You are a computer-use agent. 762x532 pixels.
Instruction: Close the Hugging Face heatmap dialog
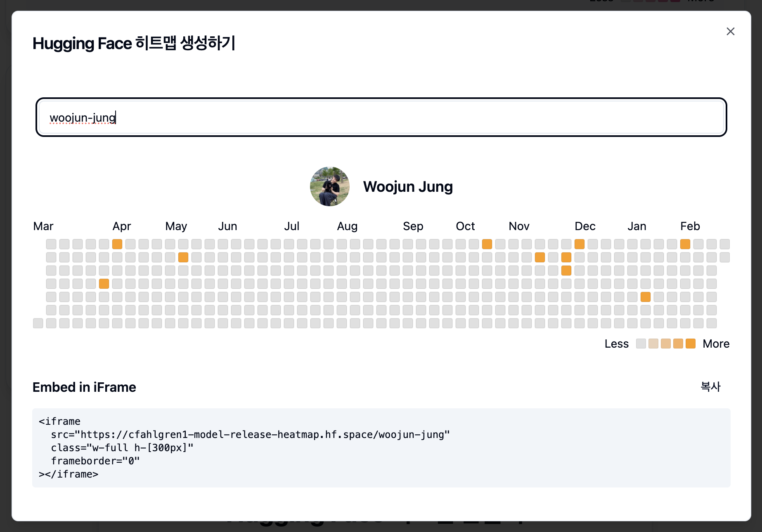pos(730,31)
